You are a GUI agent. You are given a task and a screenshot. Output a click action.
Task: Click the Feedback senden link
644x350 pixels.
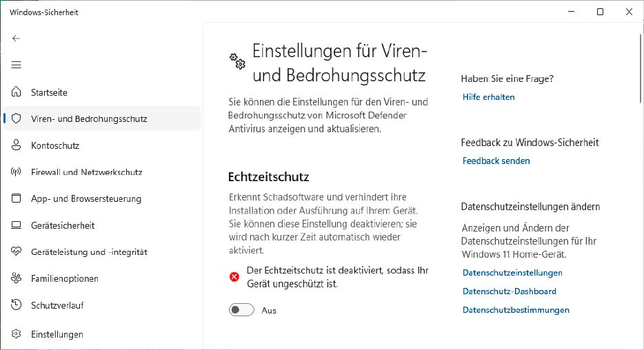click(496, 161)
